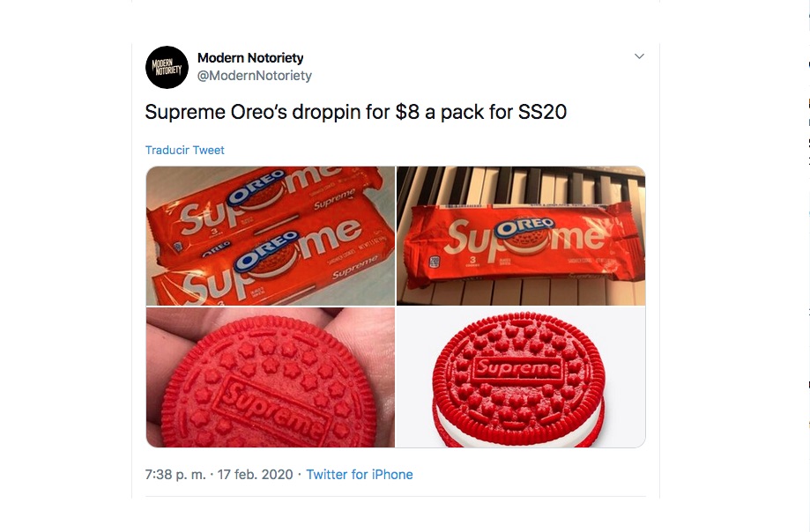Select the tweet text about Supreme Oreo's
Image resolution: width=810 pixels, height=532 pixels.
point(356,112)
